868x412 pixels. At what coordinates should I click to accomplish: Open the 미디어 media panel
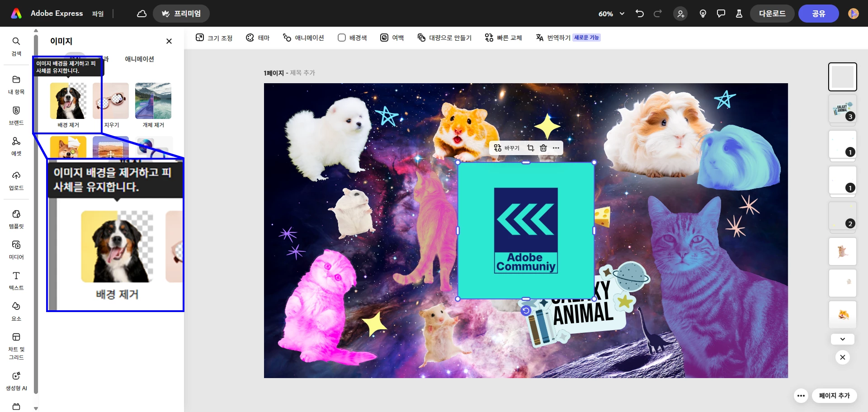16,250
